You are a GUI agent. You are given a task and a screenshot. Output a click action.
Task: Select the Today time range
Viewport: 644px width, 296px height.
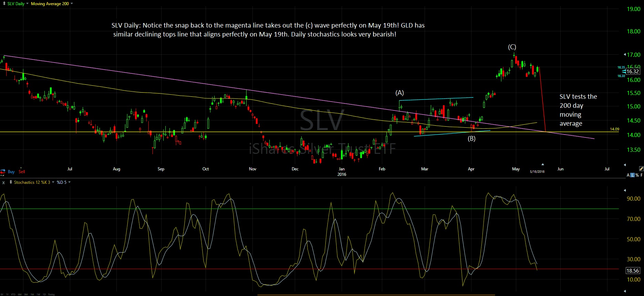click(51, 294)
